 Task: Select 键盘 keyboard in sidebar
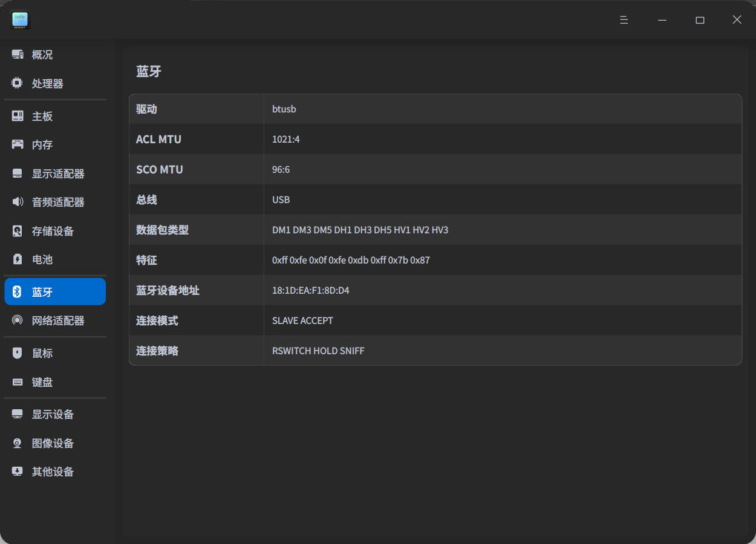pos(42,382)
